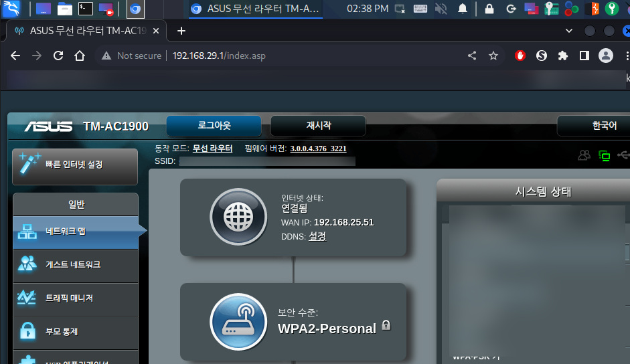The width and height of the screenshot is (630, 364).
Task: Open the browser home page
Action: pos(80,56)
